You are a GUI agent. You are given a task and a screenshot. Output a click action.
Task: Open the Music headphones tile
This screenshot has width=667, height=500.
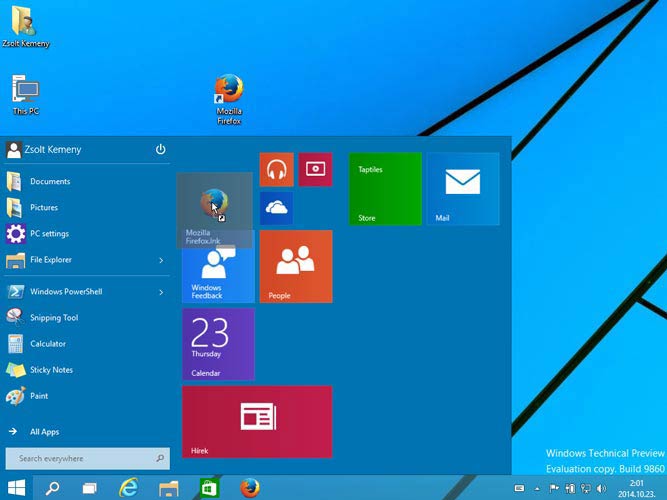276,169
